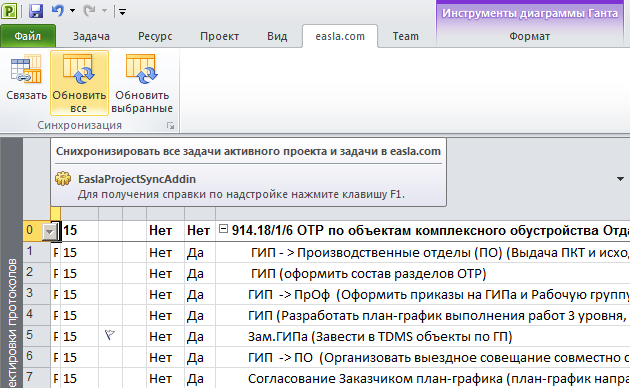Open the Файл tab
This screenshot has height=388, width=630.
click(28, 36)
